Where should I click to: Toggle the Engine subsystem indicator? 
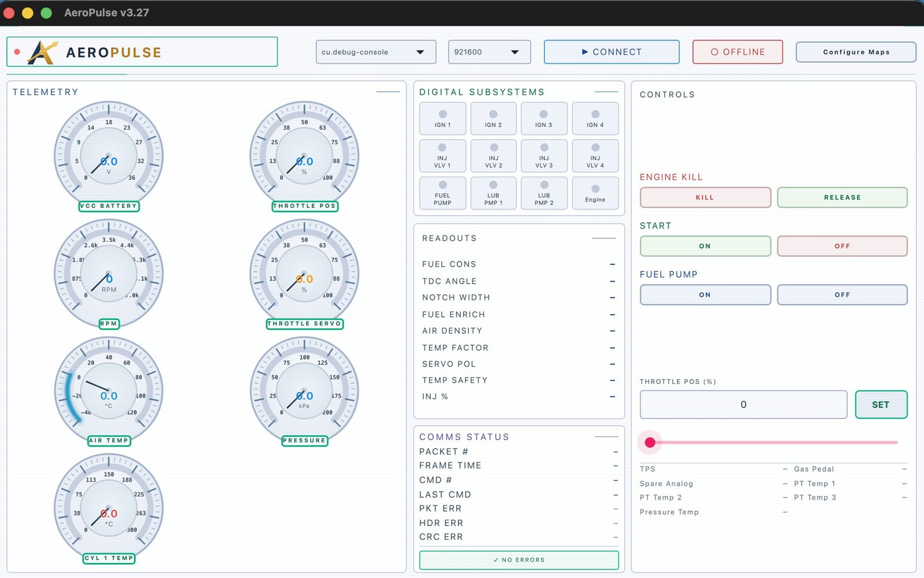pyautogui.click(x=595, y=193)
